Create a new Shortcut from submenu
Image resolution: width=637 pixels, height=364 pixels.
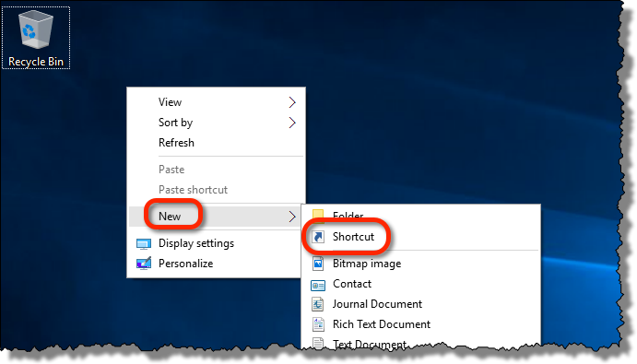pyautogui.click(x=421, y=237)
